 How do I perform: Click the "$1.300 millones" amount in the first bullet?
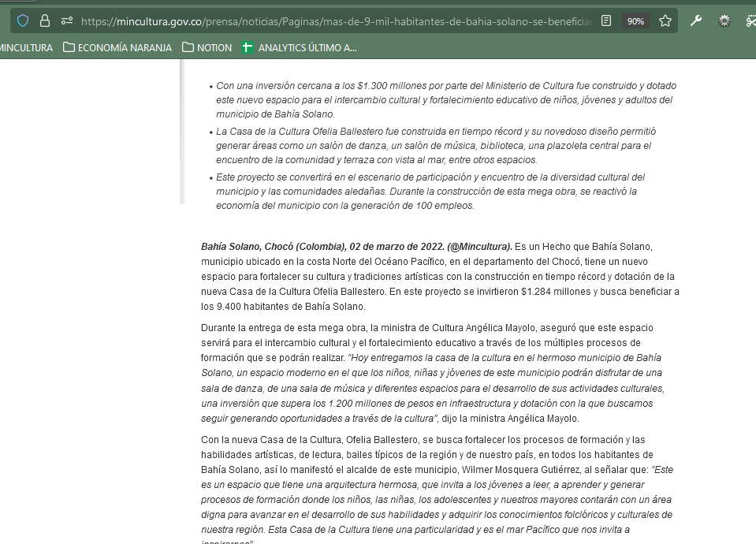[391, 86]
